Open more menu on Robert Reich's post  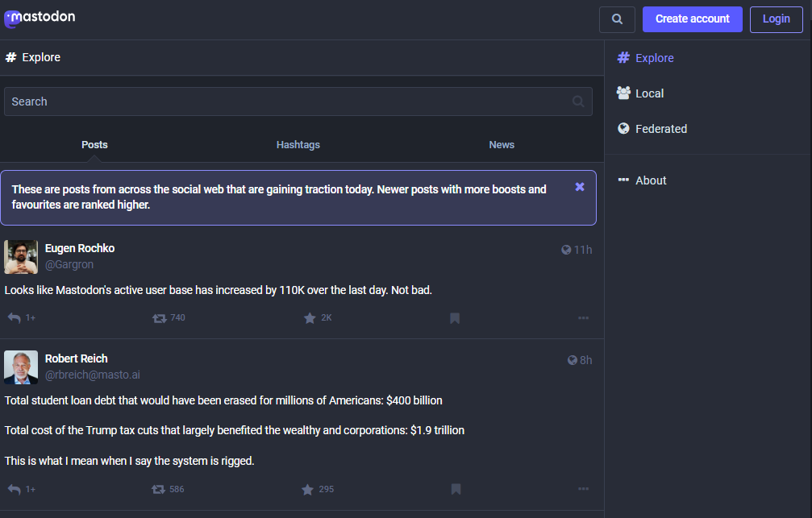(583, 488)
